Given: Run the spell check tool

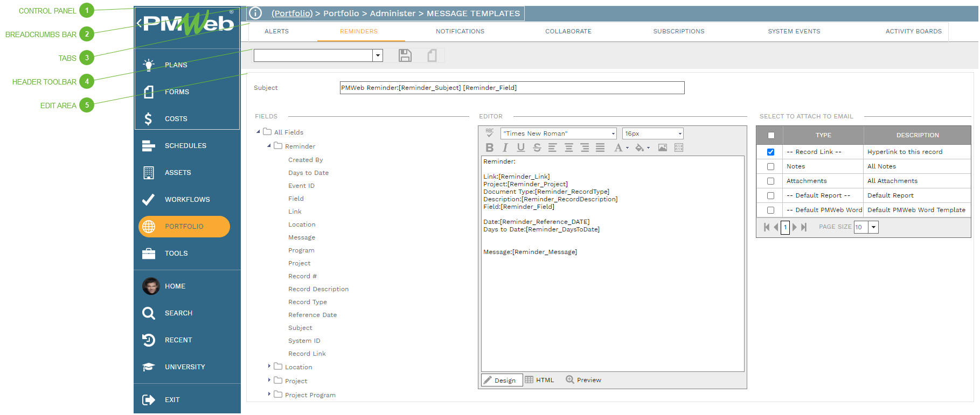Looking at the screenshot, I should [489, 133].
